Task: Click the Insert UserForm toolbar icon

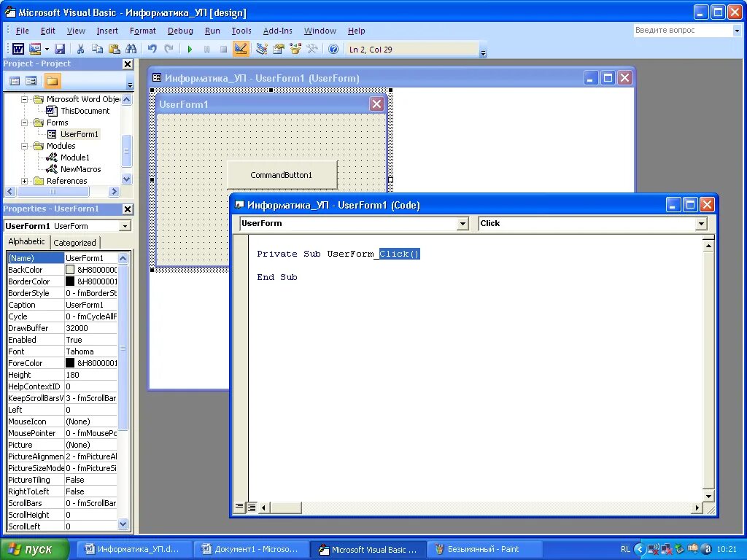Action: point(35,49)
